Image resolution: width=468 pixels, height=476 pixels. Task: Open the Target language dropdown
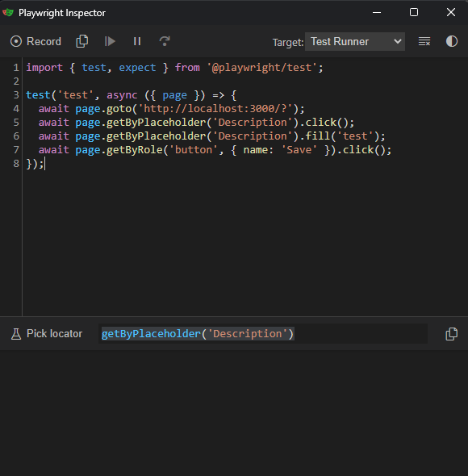[x=355, y=42]
